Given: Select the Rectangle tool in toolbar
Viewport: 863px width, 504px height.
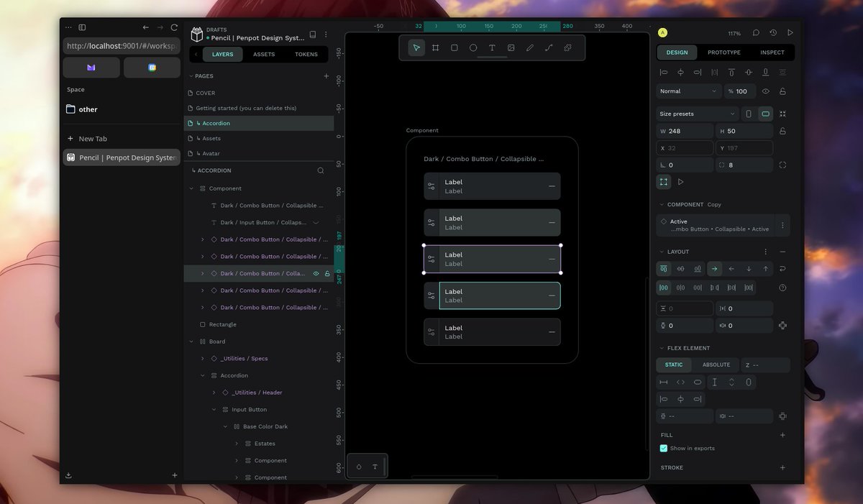Looking at the screenshot, I should pos(455,47).
